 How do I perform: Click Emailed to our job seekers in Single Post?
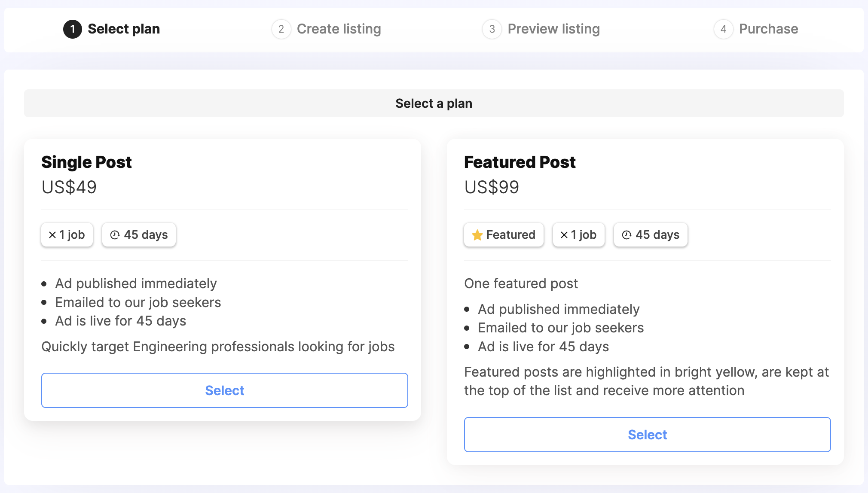click(x=138, y=302)
